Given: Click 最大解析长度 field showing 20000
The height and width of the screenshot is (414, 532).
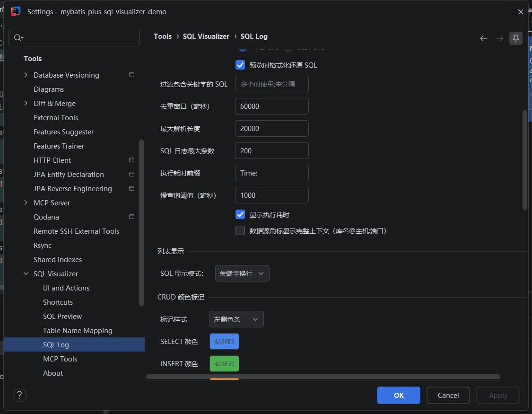Looking at the screenshot, I should [x=272, y=128].
